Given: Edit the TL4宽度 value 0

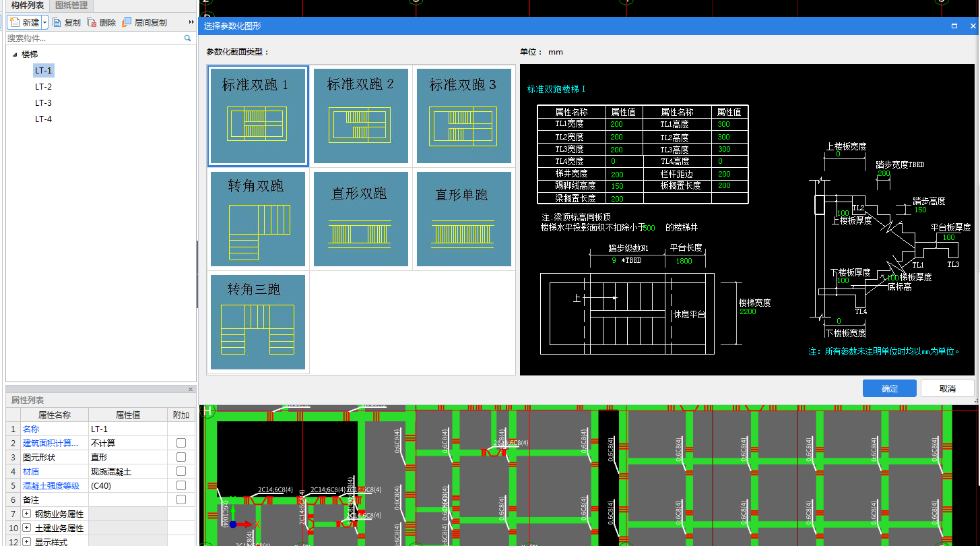Looking at the screenshot, I should point(614,162).
